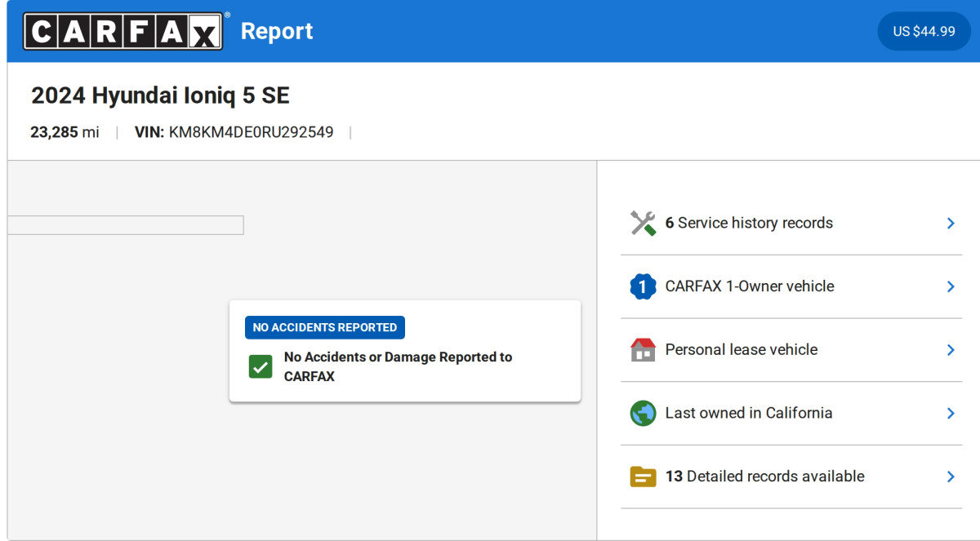
Task: Expand the Last owned in California chevron
Action: click(x=950, y=413)
